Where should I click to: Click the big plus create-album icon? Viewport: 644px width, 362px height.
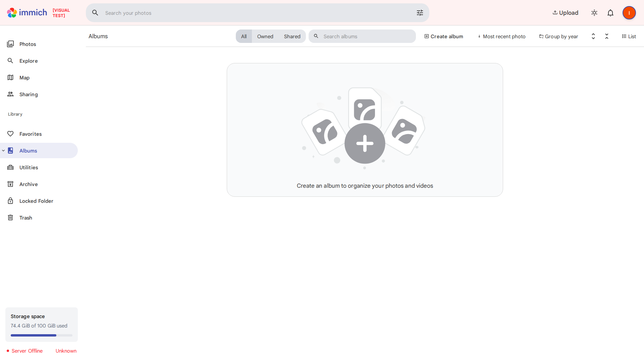[365, 143]
